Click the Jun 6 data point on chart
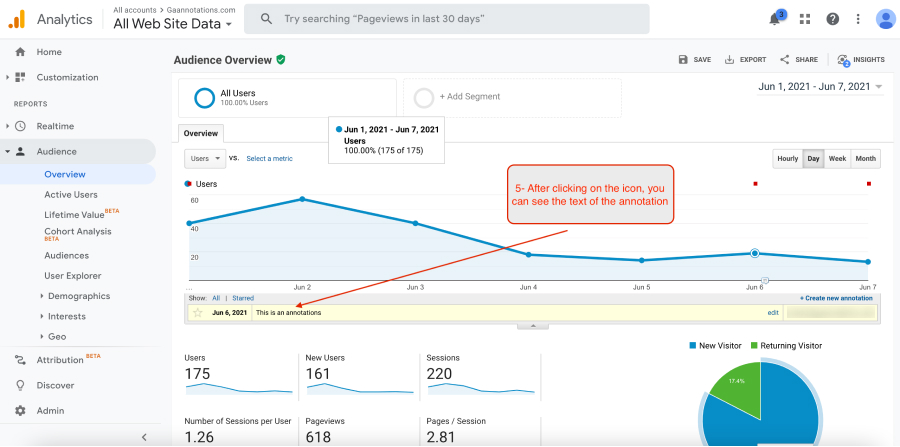Screen dimensions: 900x447 (755, 253)
